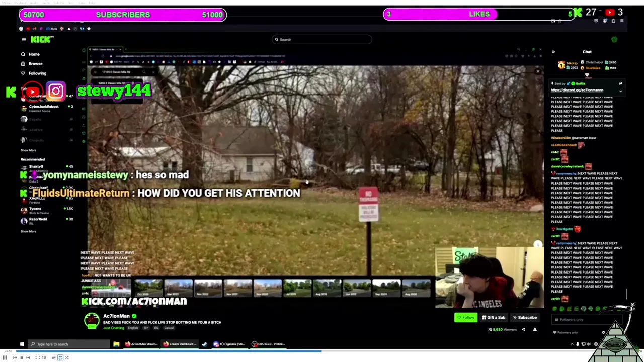The image size is (644, 362).
Task: Click the YouTube icon overlay
Action: (x=32, y=92)
